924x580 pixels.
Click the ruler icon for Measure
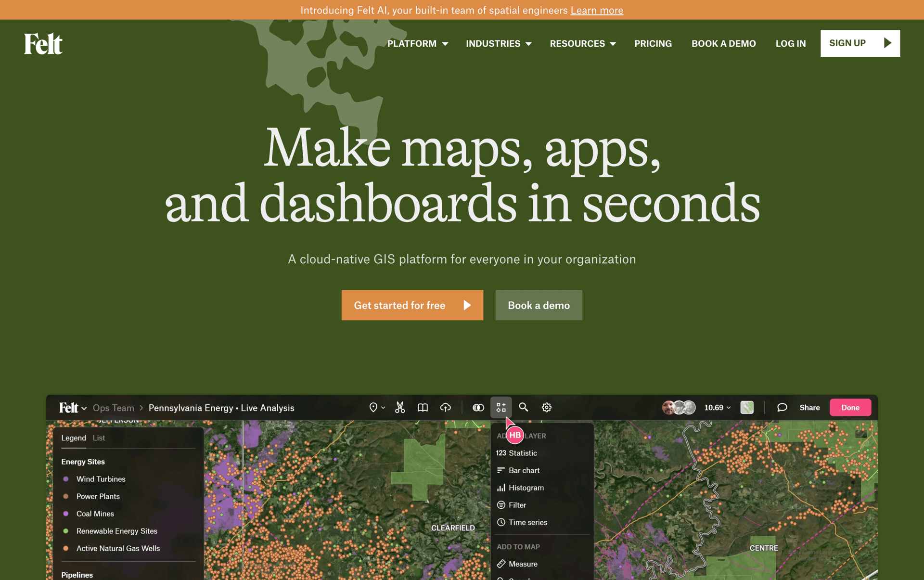pos(501,564)
